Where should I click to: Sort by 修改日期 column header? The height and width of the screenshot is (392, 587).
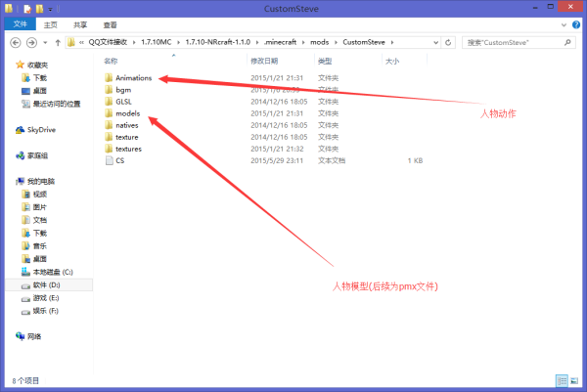[264, 61]
